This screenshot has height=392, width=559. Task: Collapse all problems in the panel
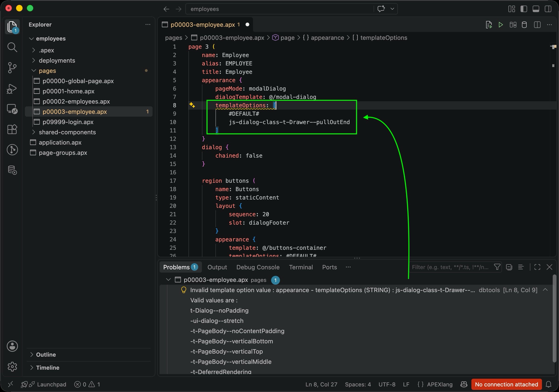coord(509,267)
